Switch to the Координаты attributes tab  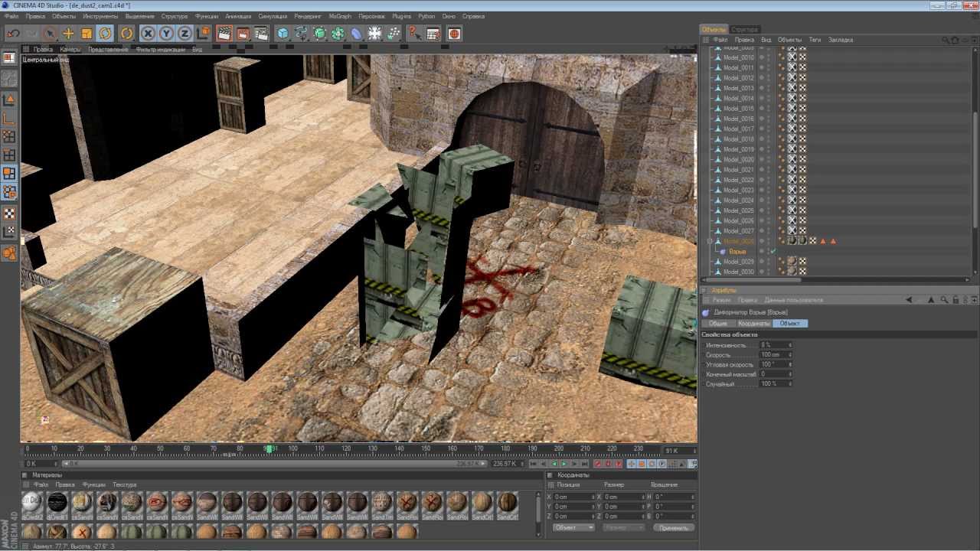(754, 324)
